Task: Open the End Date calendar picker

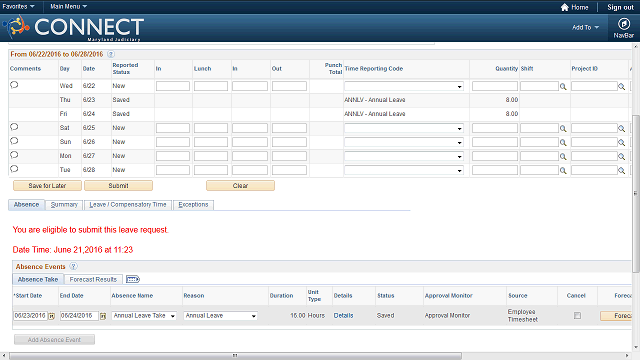Action: coord(103,316)
